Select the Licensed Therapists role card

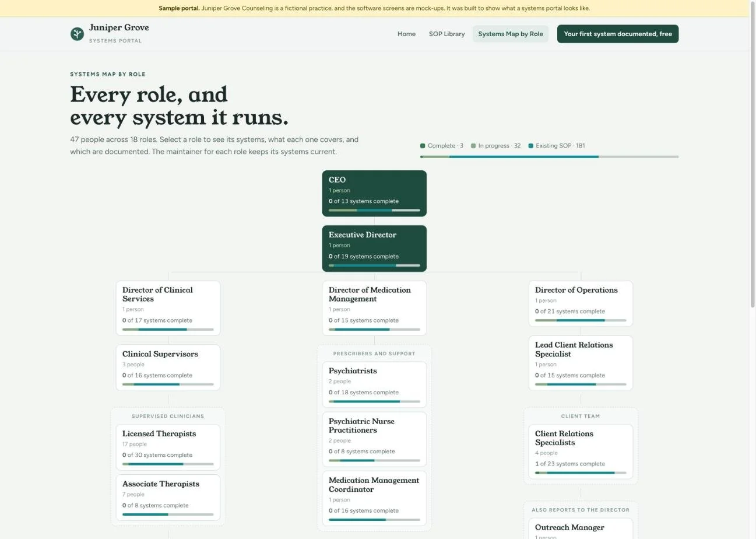pos(168,447)
